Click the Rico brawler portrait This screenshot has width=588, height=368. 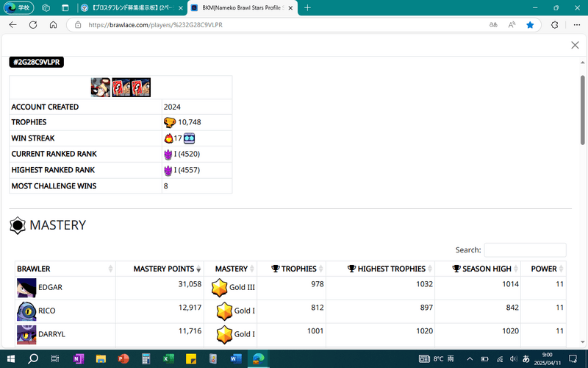(x=26, y=311)
